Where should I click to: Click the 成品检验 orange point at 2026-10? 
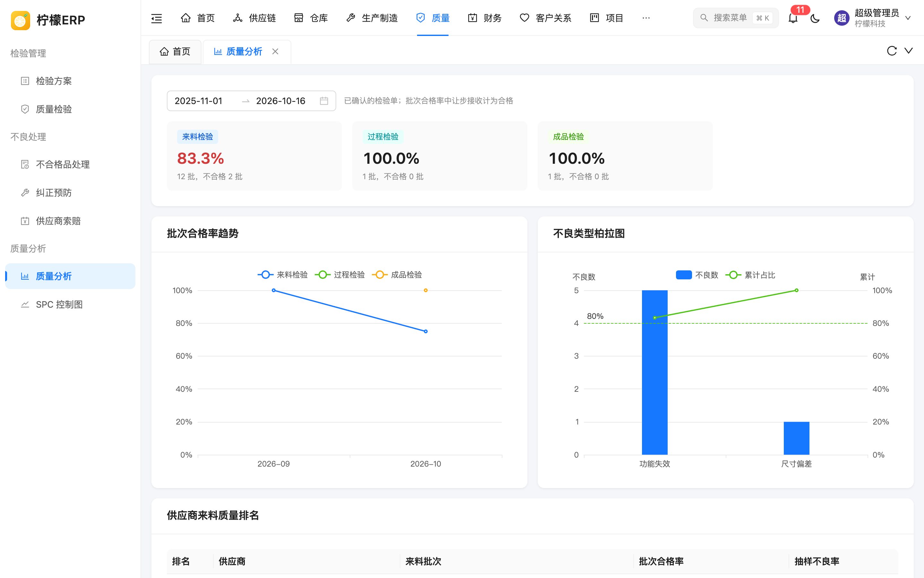pyautogui.click(x=426, y=291)
